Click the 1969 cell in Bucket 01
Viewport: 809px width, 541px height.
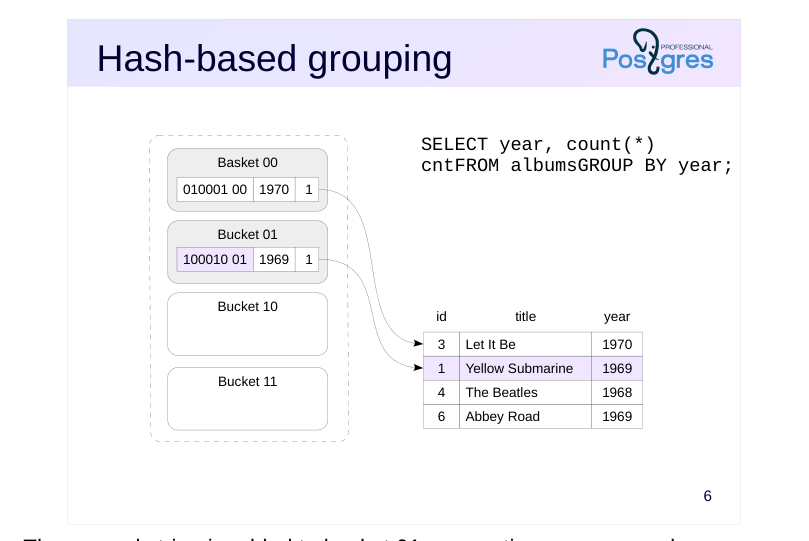pyautogui.click(x=274, y=259)
